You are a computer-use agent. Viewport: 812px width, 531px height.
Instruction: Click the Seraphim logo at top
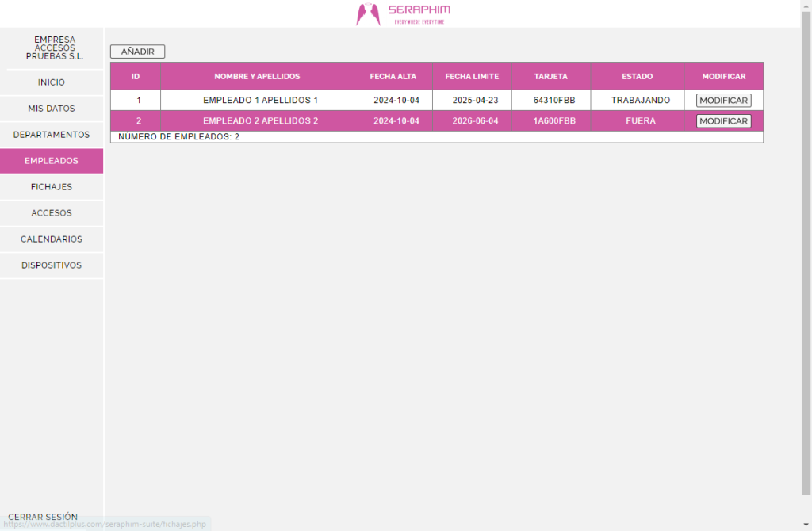click(x=403, y=14)
